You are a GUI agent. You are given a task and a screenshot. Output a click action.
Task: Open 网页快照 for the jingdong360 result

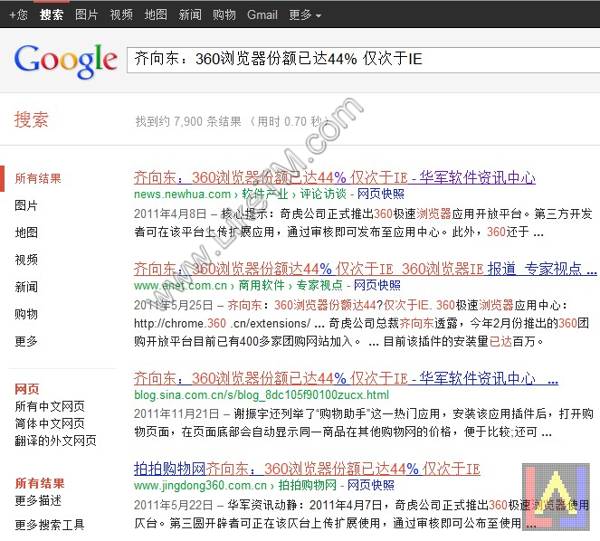point(371,486)
